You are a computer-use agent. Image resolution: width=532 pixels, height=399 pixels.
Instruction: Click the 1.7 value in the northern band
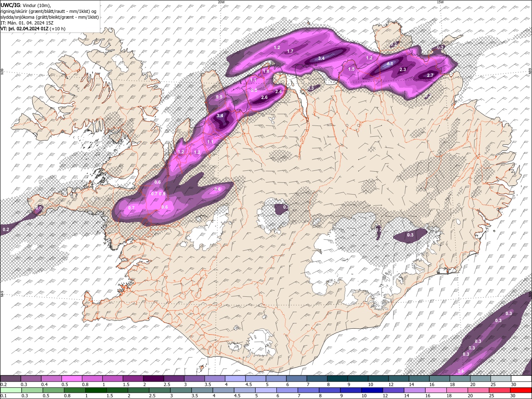pos(291,51)
